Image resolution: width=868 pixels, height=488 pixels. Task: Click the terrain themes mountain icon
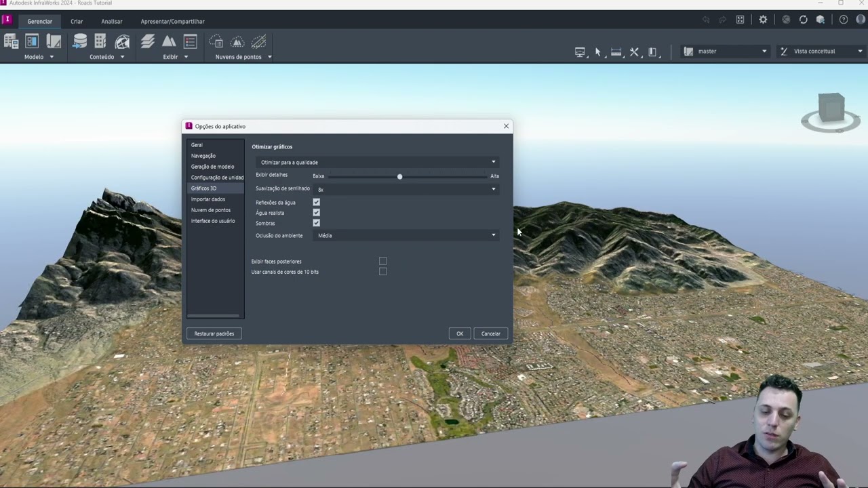coord(169,41)
